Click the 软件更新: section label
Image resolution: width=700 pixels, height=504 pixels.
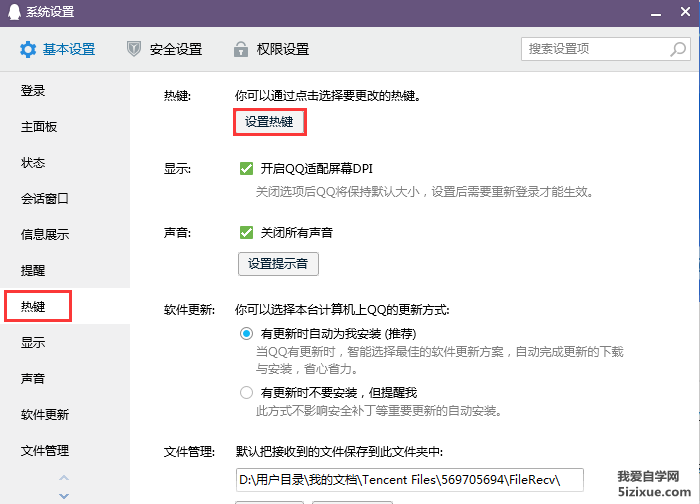189,310
